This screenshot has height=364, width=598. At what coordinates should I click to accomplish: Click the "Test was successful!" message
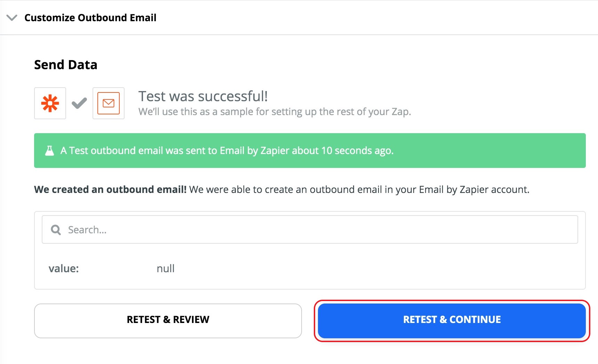tap(203, 96)
